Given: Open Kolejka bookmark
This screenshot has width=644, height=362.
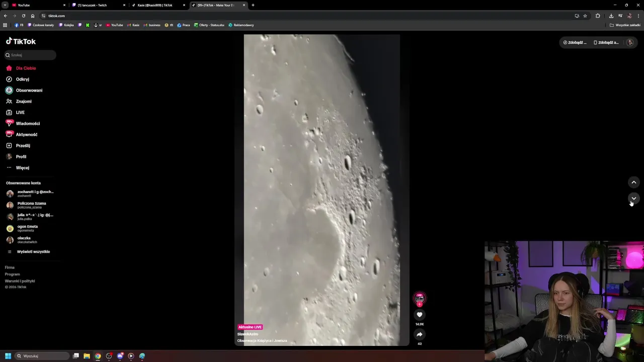Looking at the screenshot, I should tap(66, 25).
